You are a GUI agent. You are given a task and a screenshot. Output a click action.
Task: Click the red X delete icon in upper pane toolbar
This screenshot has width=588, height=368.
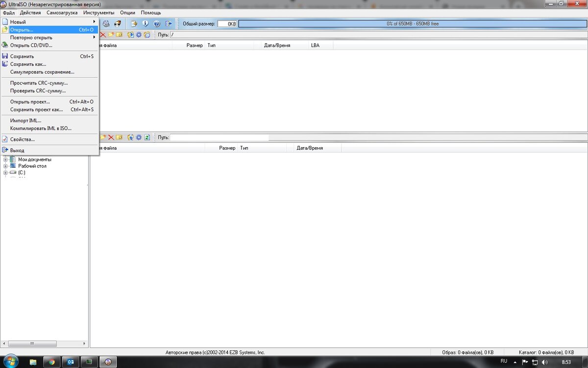(103, 35)
